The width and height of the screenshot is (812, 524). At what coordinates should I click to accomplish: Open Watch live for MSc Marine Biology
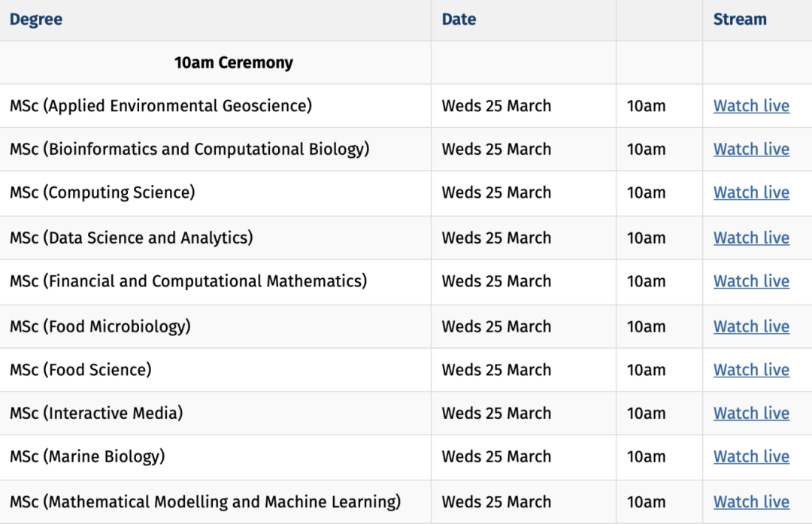pos(751,457)
